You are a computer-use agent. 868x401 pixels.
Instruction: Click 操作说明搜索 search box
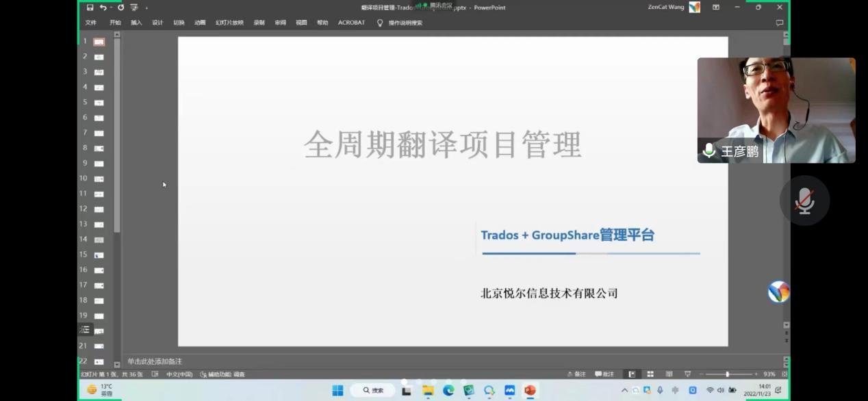(x=405, y=23)
